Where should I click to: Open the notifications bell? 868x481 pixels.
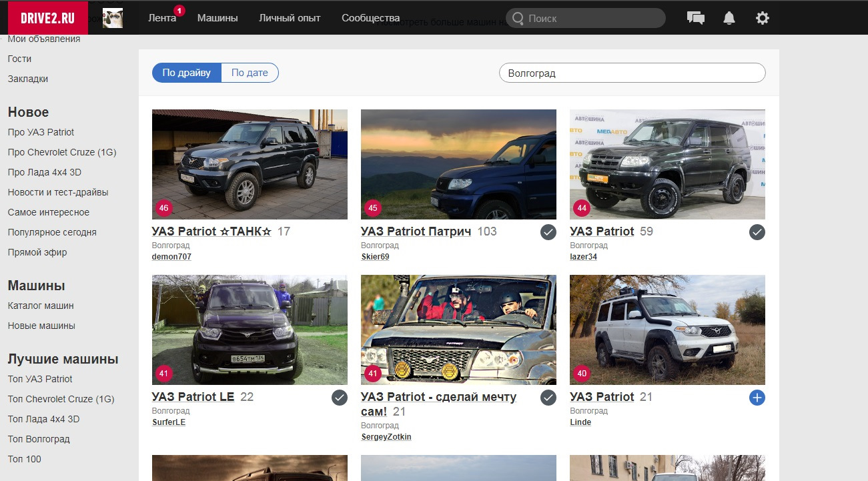click(729, 18)
